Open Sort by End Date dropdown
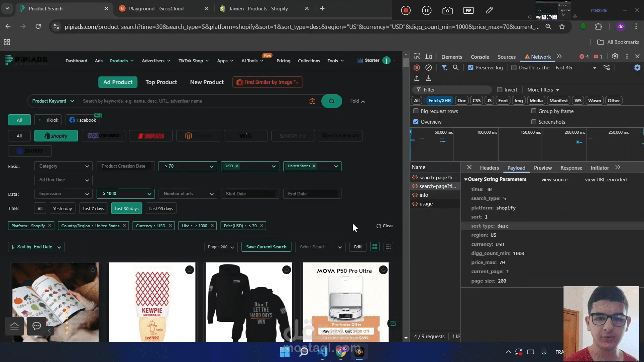The image size is (644, 362). click(x=36, y=247)
